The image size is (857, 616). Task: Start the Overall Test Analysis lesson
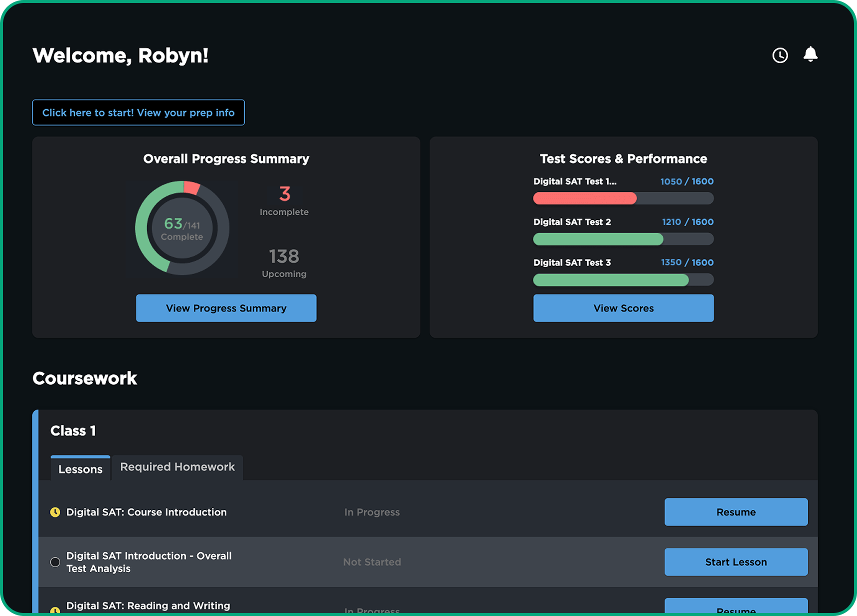pos(735,562)
